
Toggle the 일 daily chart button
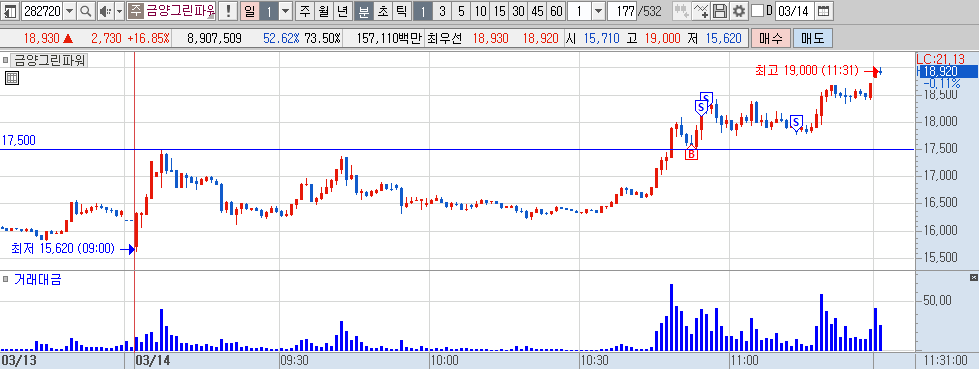coord(248,11)
